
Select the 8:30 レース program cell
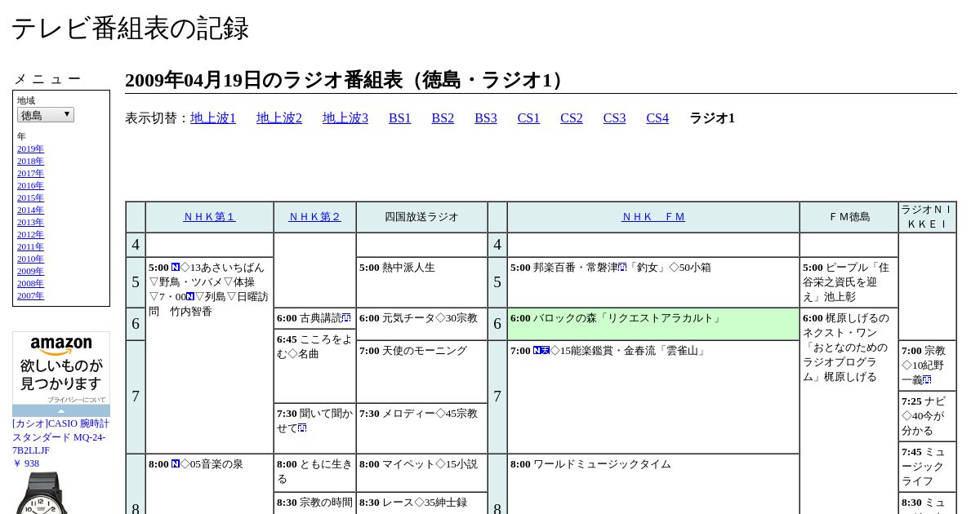pos(421,503)
